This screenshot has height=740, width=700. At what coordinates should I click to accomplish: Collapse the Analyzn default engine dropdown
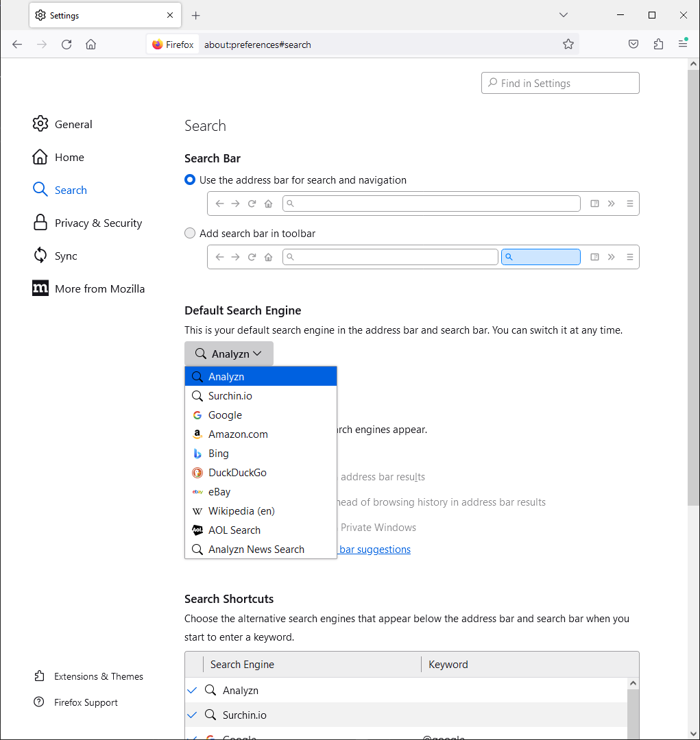pos(228,354)
